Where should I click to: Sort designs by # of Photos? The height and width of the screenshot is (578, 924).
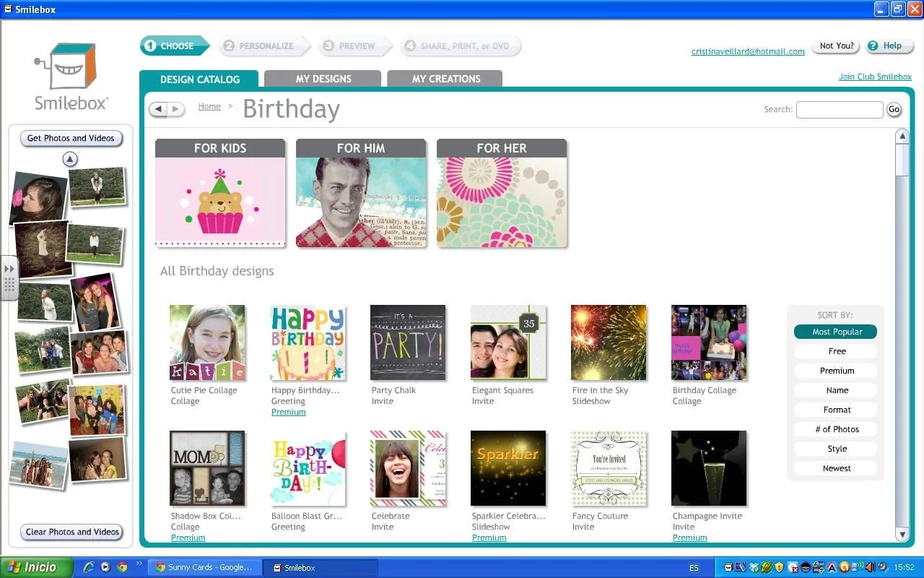pyautogui.click(x=836, y=429)
